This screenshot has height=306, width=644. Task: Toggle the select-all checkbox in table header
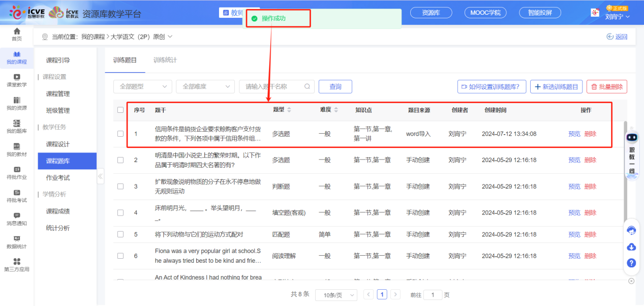tap(120, 110)
